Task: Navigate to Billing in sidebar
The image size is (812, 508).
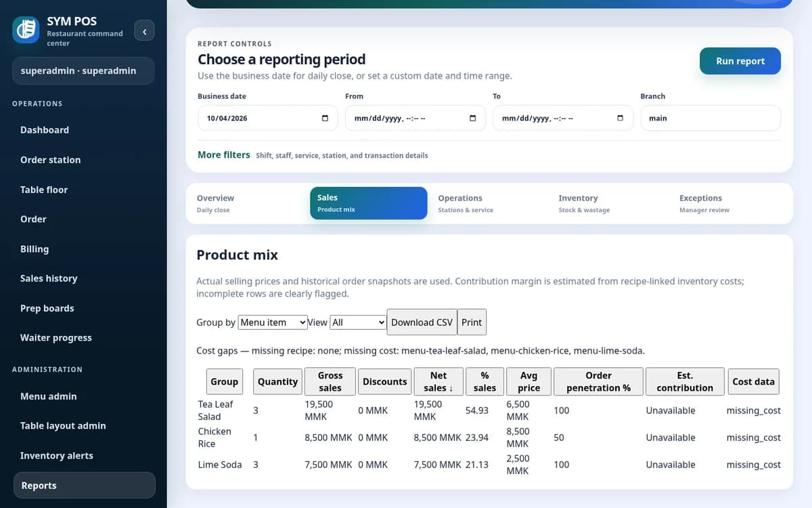Action: point(84,249)
